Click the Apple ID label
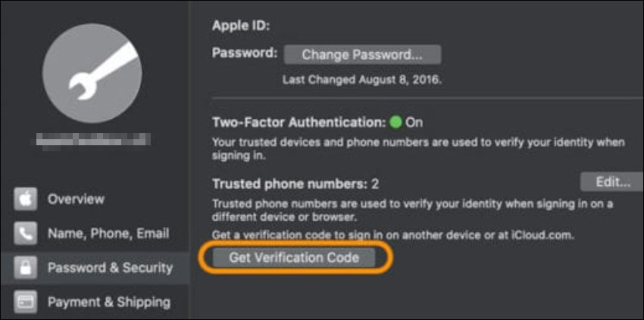 point(242,26)
